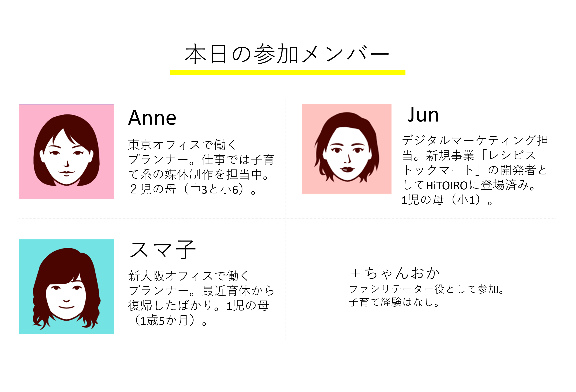
Task: Click スマ子's avatar on cyan background
Action: coord(66,287)
